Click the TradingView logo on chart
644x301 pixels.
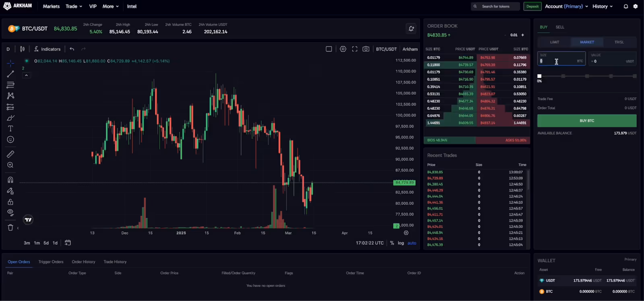click(28, 220)
